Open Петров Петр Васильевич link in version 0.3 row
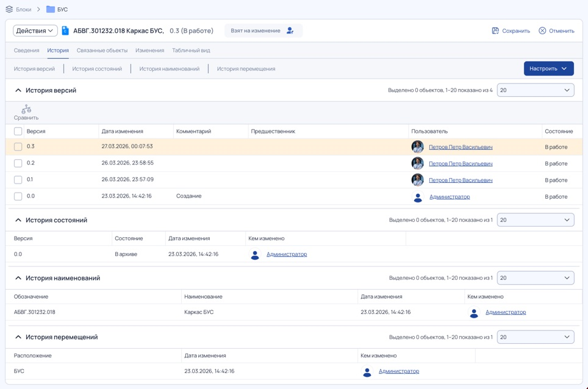 tap(461, 147)
